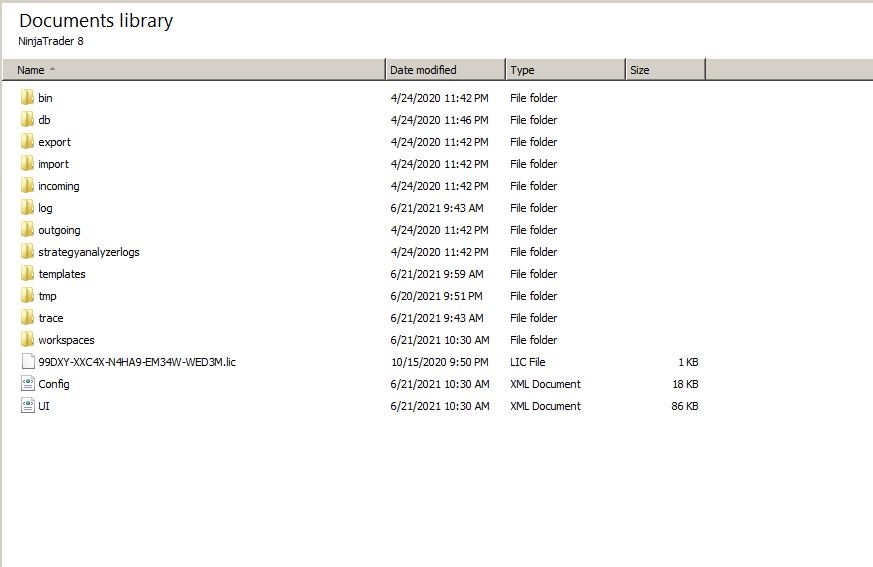Click the export folder icon
The height and width of the screenshot is (567, 873).
(x=27, y=141)
